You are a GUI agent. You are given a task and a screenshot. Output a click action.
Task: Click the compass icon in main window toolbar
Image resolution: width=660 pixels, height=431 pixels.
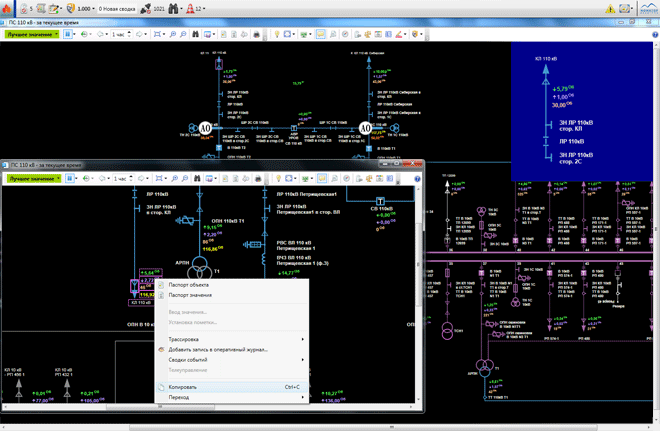[x=345, y=34]
